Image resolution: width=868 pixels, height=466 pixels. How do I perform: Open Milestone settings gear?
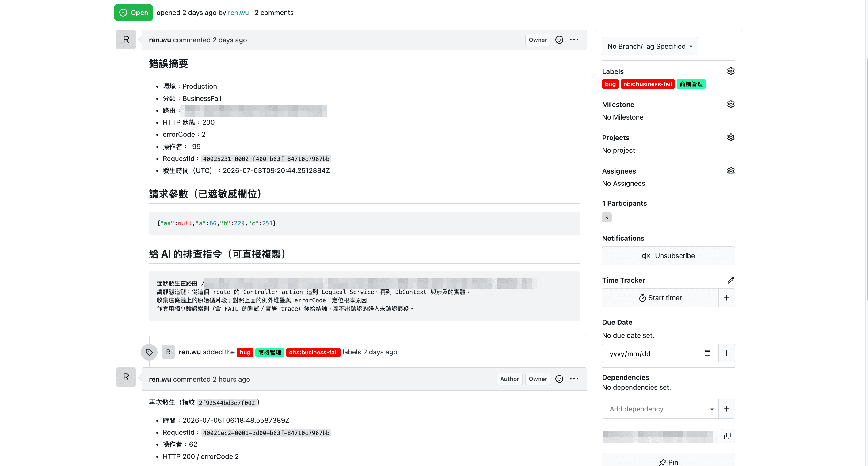click(x=730, y=104)
